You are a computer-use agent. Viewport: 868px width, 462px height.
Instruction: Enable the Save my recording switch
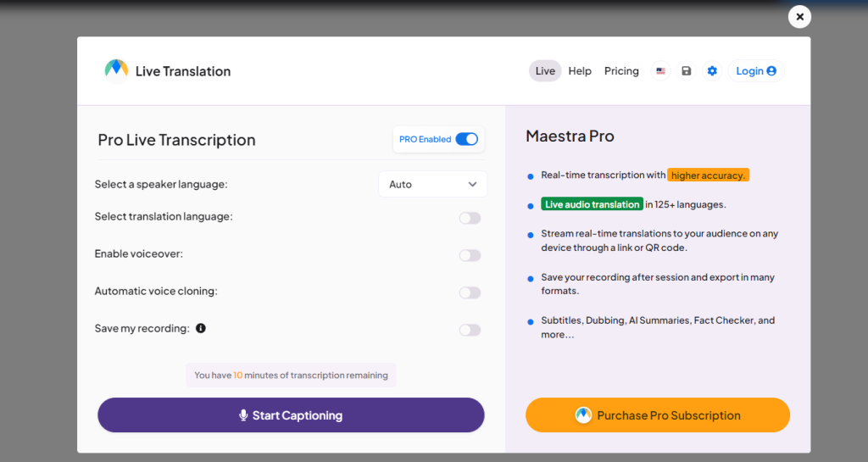pos(470,330)
